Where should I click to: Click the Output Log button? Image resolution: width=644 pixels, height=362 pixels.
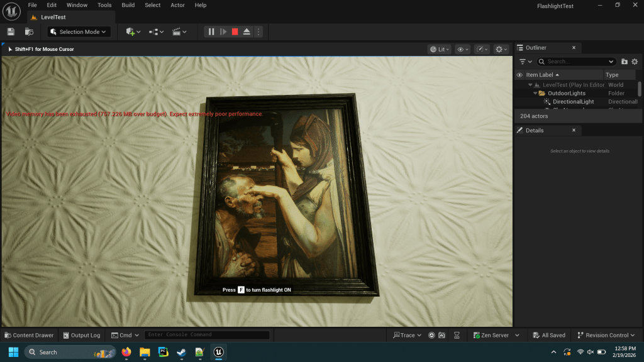[x=81, y=335]
